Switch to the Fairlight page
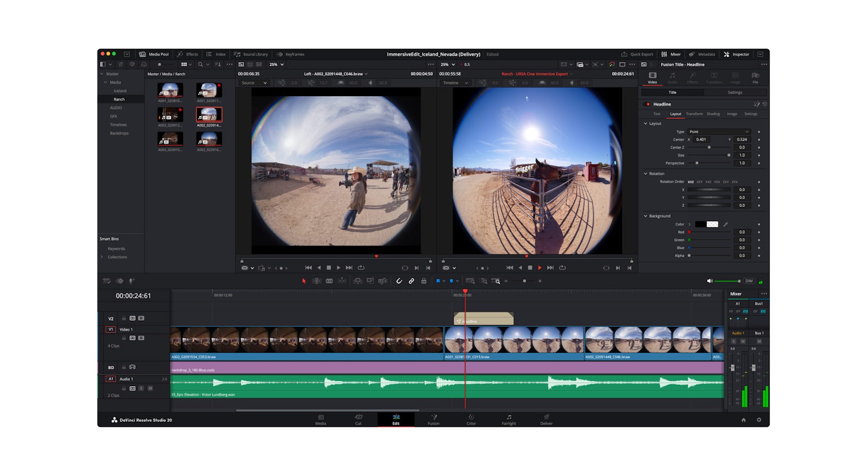Viewport: 868px width, 475px height. (508, 420)
